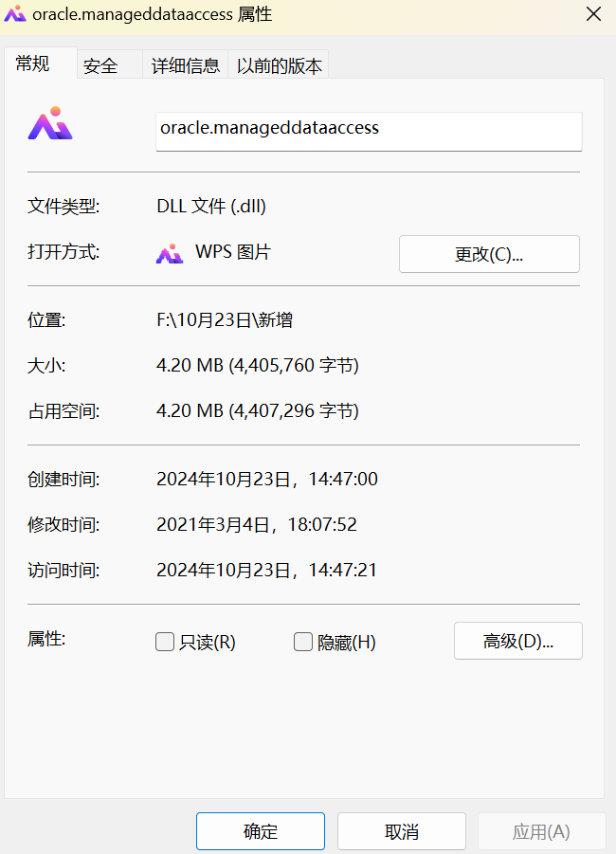This screenshot has height=854, width=616.
Task: Open the 以前的版本 tab
Action: click(280, 65)
